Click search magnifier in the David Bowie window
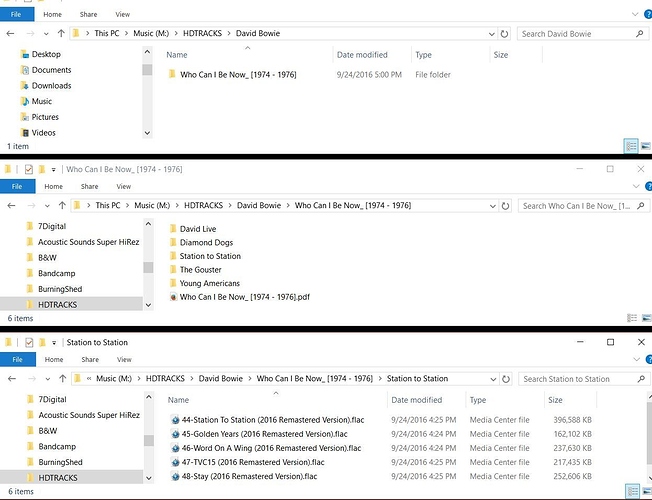This screenshot has height=500, width=652. point(640,34)
